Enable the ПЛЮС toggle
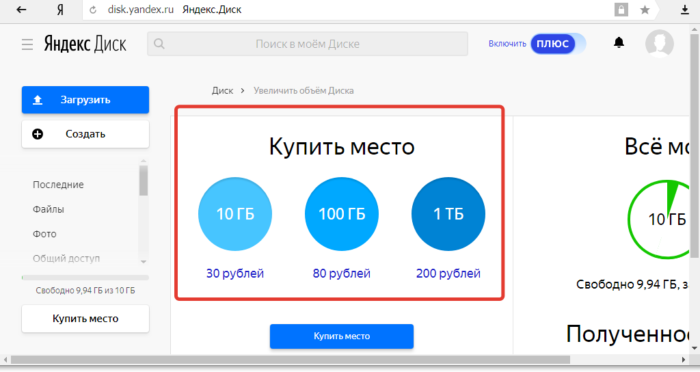 tap(558, 44)
